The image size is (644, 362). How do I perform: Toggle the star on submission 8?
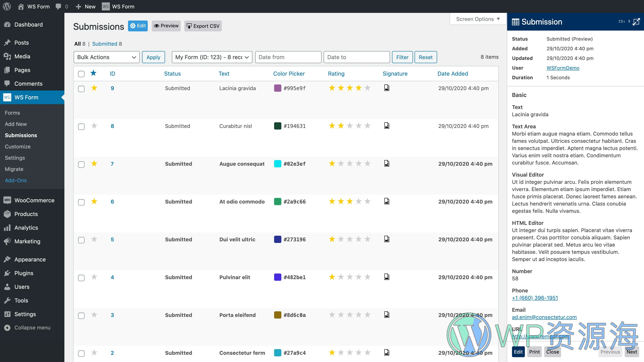94,126
